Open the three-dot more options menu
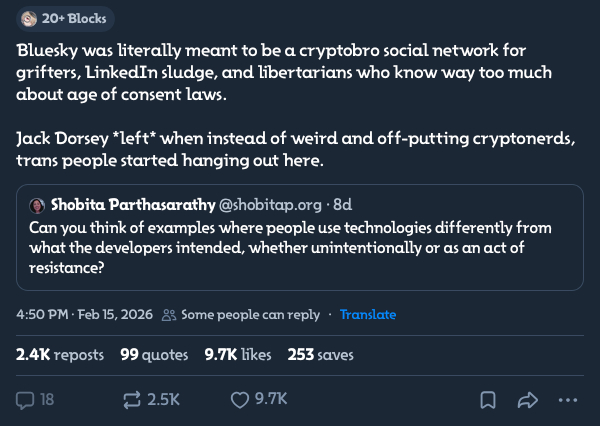 pyautogui.click(x=567, y=399)
